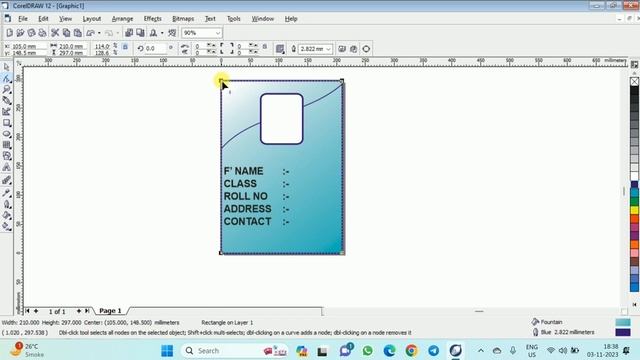Select the Graph Paper tool
The image size is (640, 360).
click(x=7, y=145)
